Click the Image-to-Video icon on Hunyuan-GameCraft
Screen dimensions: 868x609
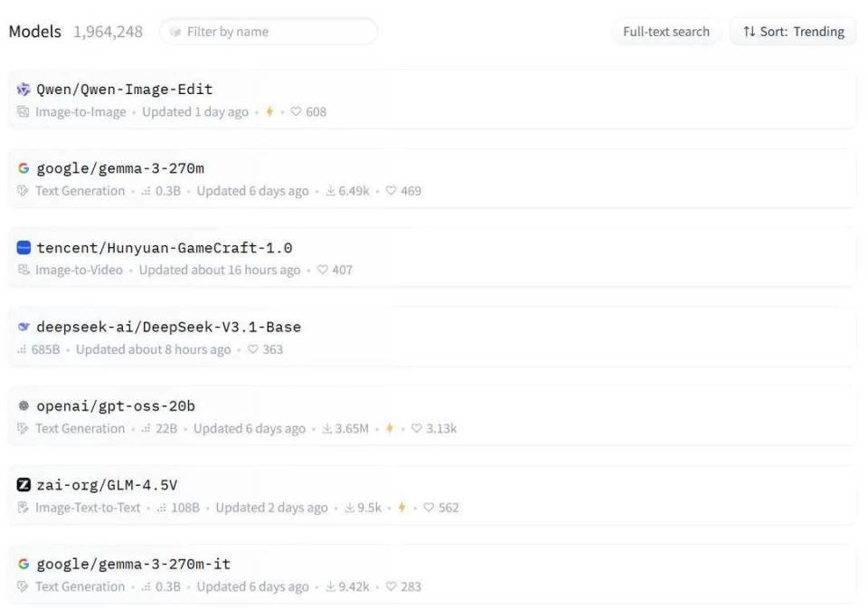point(22,270)
